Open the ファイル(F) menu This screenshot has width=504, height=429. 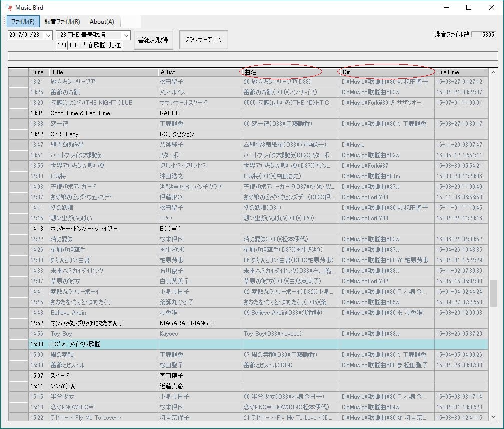[23, 22]
